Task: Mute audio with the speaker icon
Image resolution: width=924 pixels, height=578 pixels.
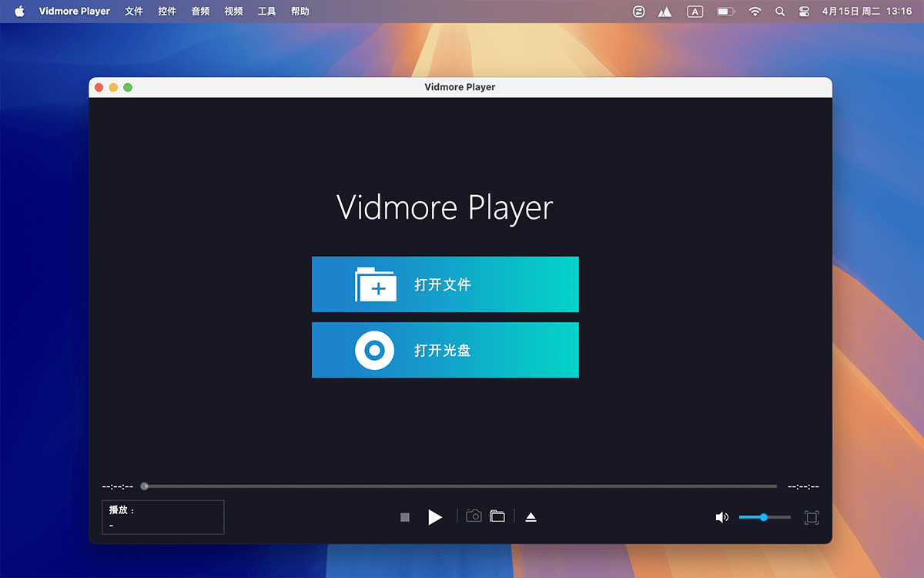Action: [x=721, y=517]
